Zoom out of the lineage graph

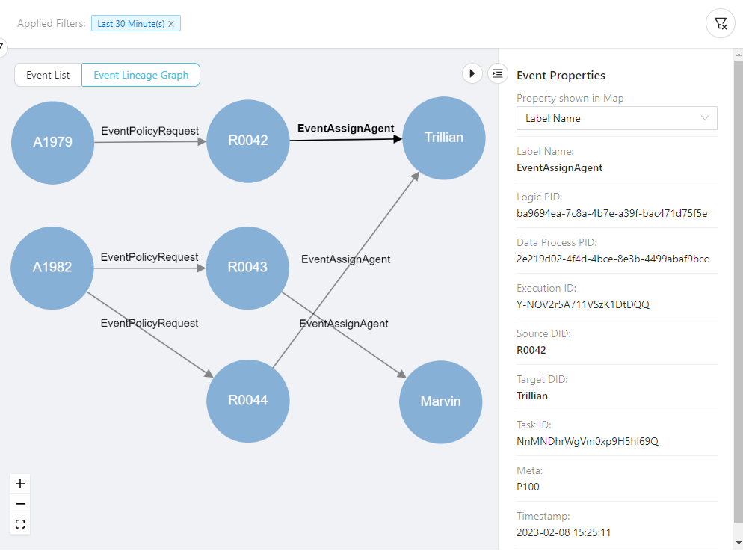pyautogui.click(x=20, y=504)
